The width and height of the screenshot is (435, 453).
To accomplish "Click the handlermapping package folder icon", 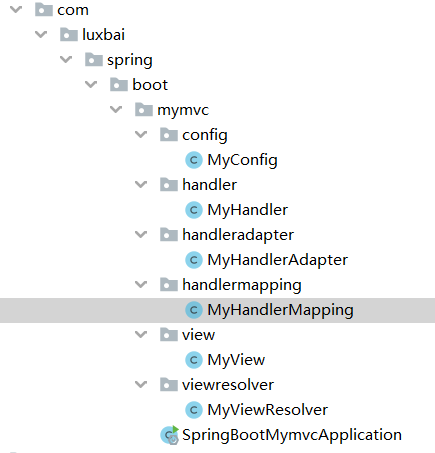I will [169, 284].
